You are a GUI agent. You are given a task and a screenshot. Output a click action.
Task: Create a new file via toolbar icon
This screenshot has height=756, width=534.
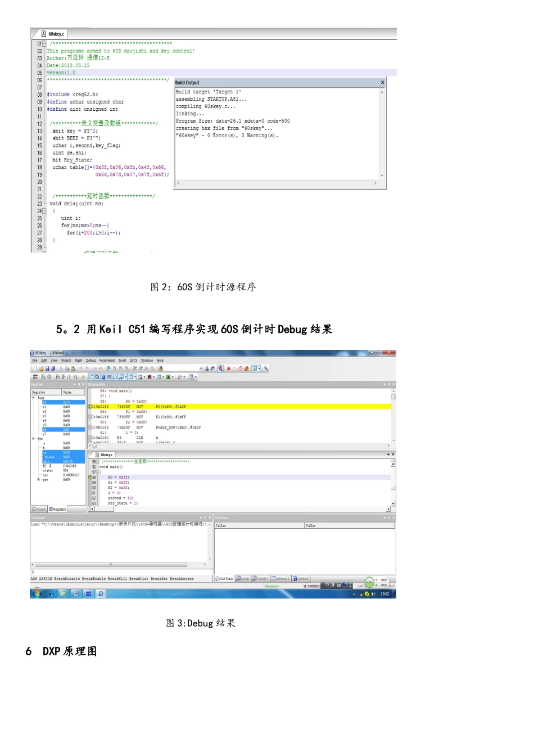click(x=35, y=368)
